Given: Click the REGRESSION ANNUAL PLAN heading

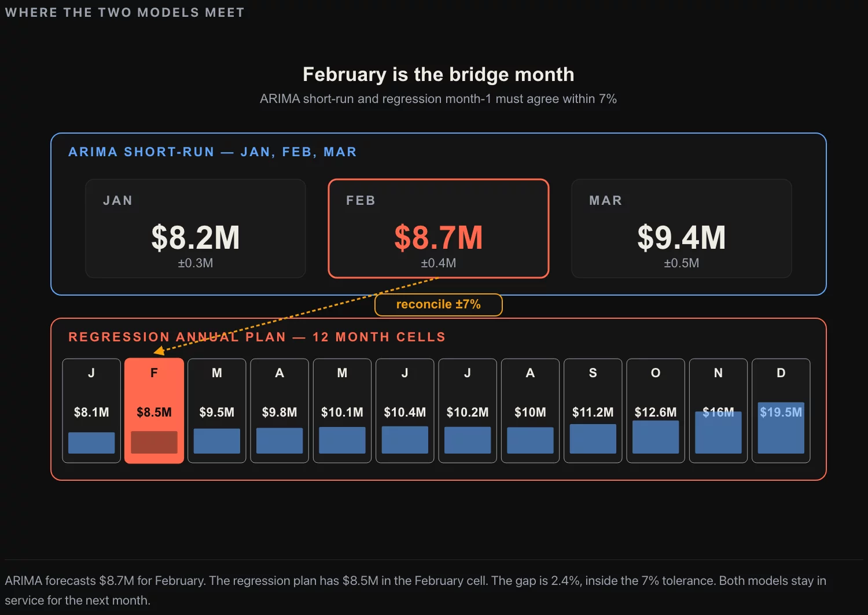Looking at the screenshot, I should (257, 337).
